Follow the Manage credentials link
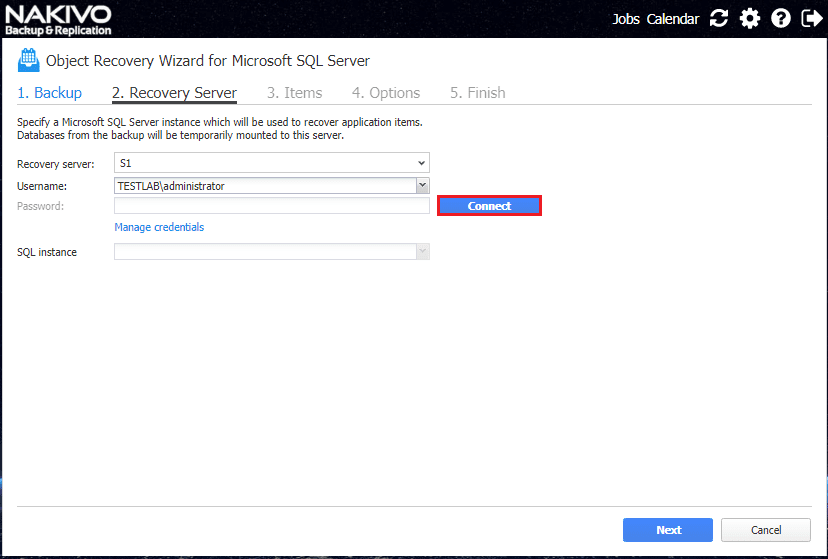The width and height of the screenshot is (828, 559). 159,228
